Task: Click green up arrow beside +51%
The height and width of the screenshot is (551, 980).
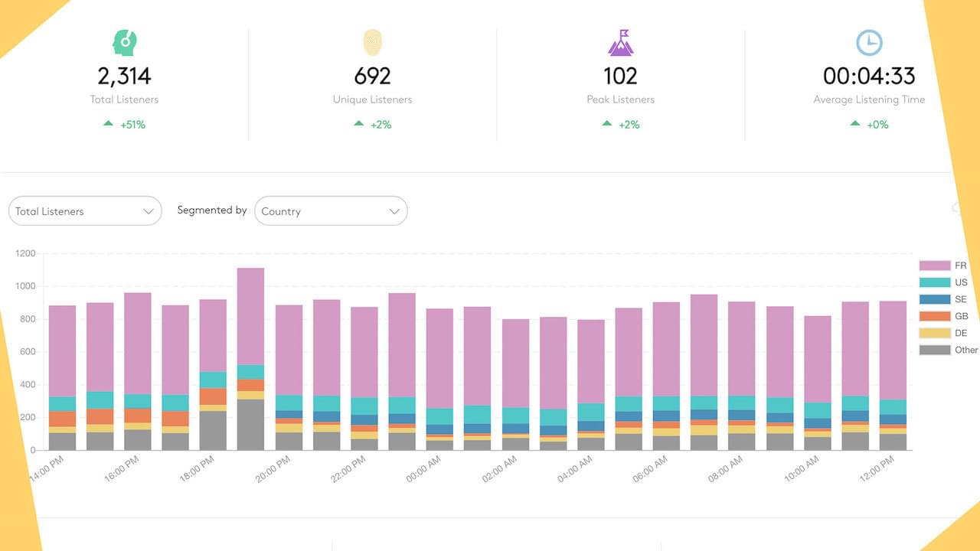Action: point(108,123)
